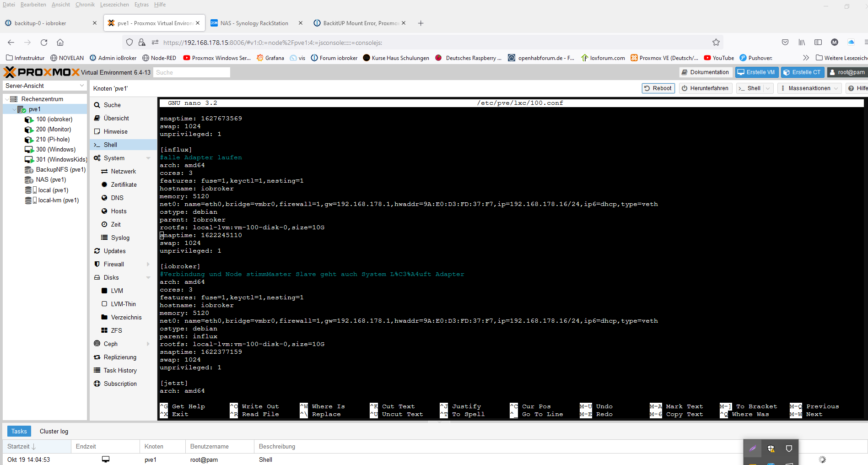Image resolution: width=868 pixels, height=465 pixels.
Task: Open Zertifikate settings
Action: (123, 184)
